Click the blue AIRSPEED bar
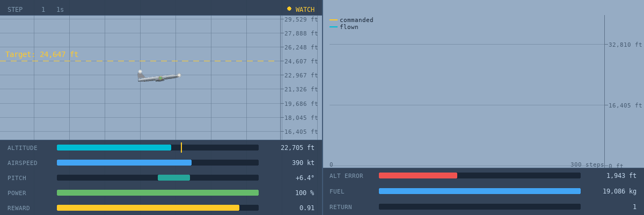 [x=124, y=163]
